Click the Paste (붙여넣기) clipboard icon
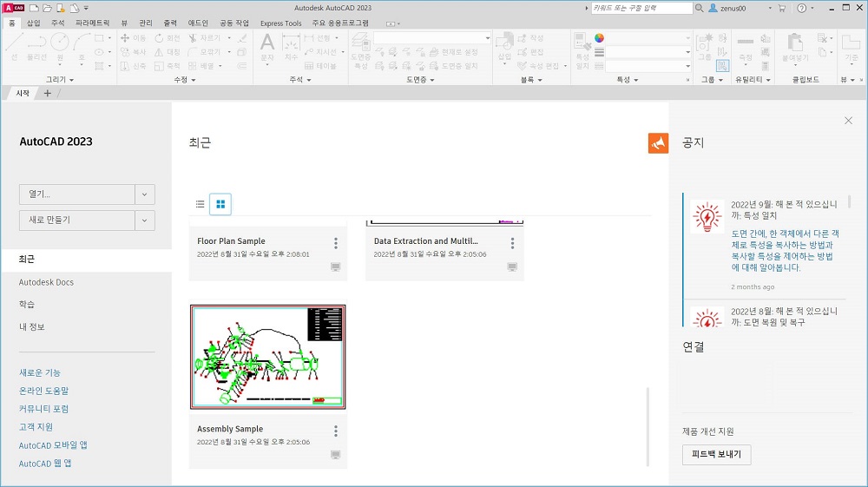 (x=795, y=47)
